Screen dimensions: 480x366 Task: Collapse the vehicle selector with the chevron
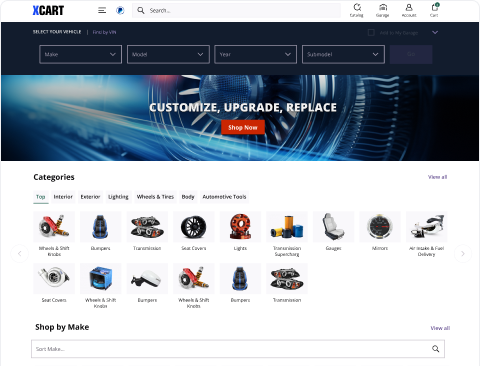435,32
